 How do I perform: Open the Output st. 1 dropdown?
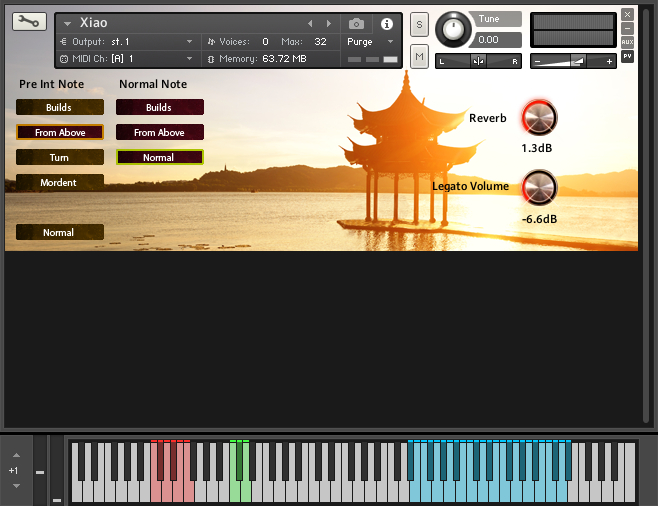[189, 42]
